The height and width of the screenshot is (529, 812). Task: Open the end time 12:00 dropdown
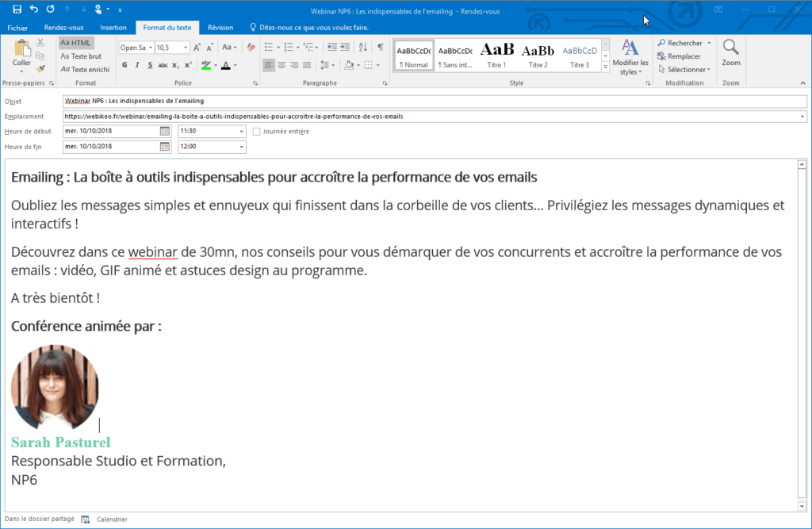tap(241, 148)
